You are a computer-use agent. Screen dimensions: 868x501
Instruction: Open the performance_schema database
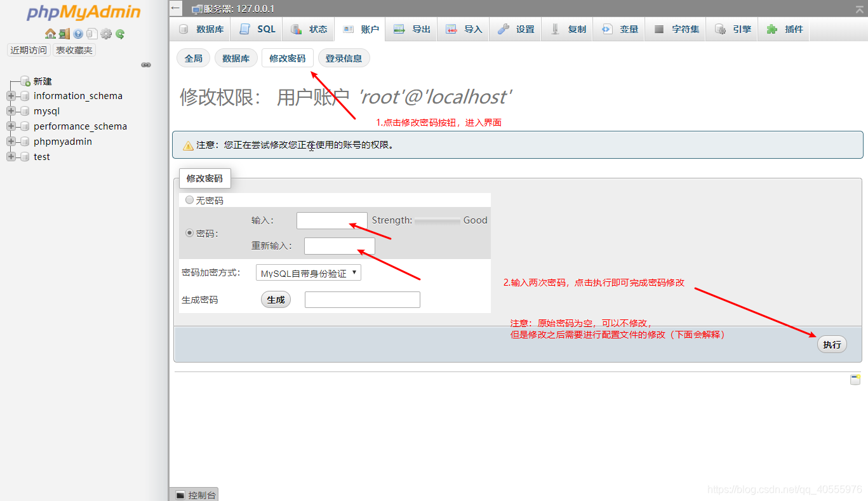[x=80, y=126]
